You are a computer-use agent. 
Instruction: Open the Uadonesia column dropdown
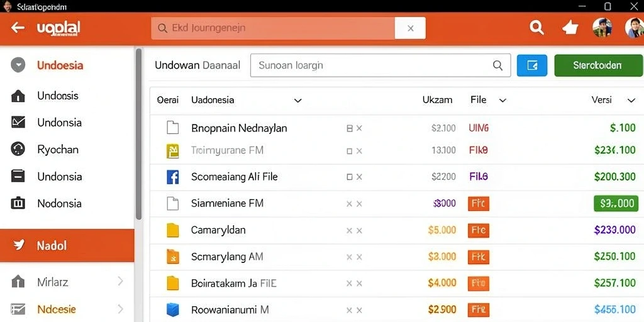298,100
